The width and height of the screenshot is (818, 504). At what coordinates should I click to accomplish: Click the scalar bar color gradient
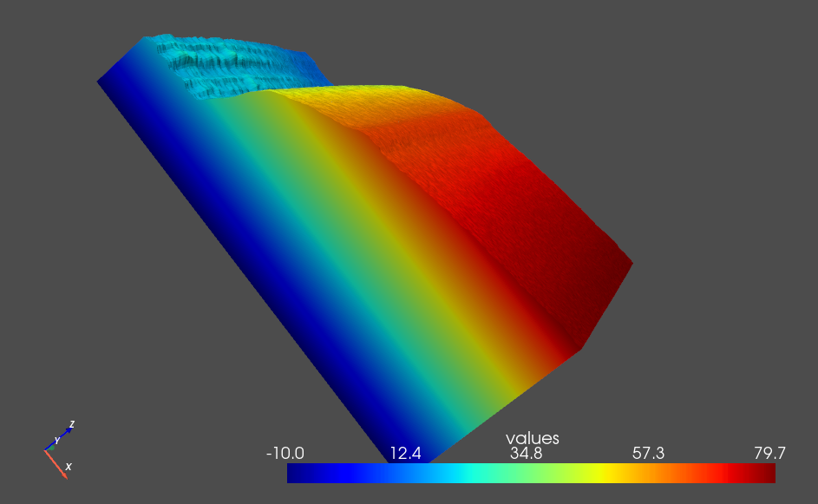[x=531, y=474]
